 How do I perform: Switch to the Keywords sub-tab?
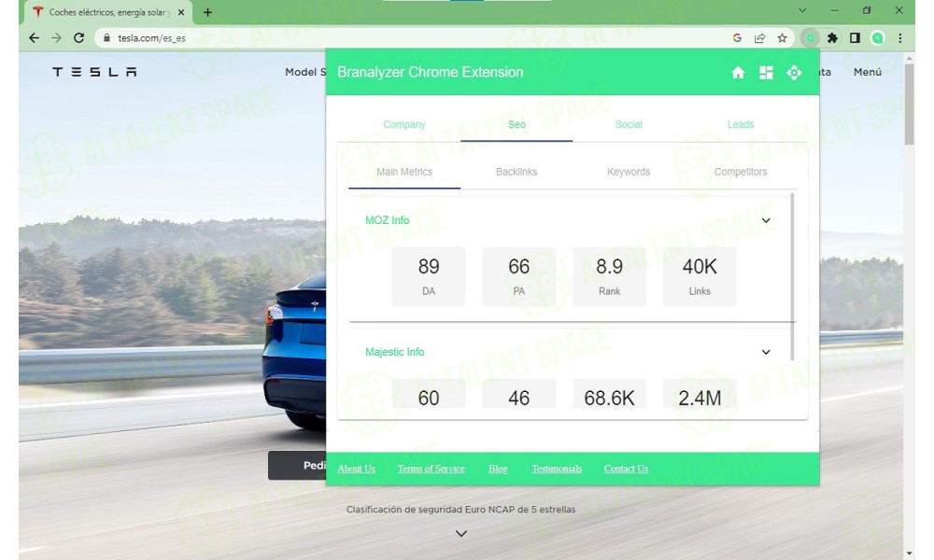(629, 172)
